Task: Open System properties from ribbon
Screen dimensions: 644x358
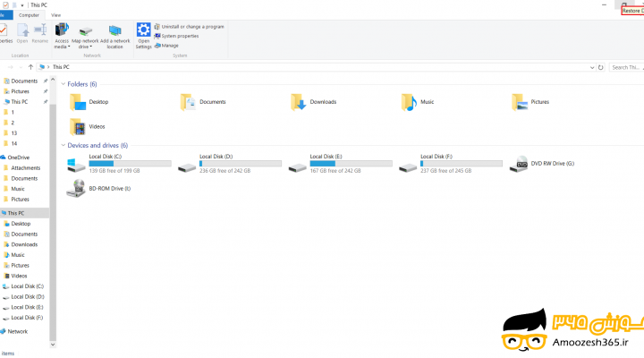Action: [x=176, y=36]
